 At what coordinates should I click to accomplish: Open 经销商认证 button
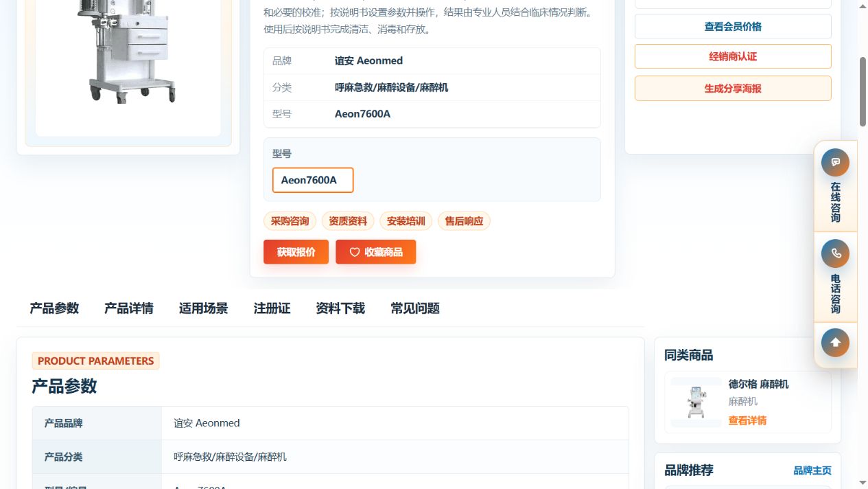733,56
